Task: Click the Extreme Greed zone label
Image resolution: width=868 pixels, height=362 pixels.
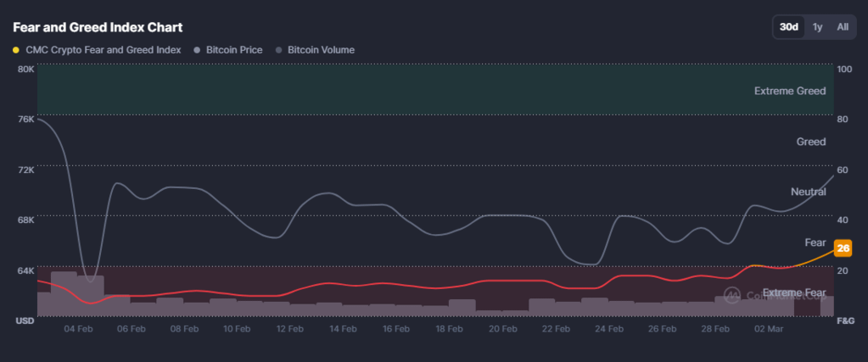Action: coord(790,91)
